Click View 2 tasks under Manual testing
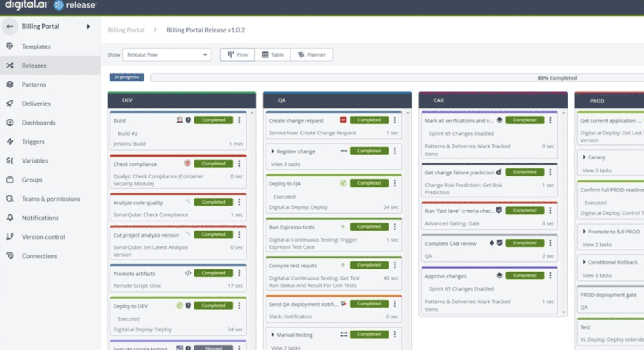Viewport: 644px width, 350px height. [x=285, y=348]
